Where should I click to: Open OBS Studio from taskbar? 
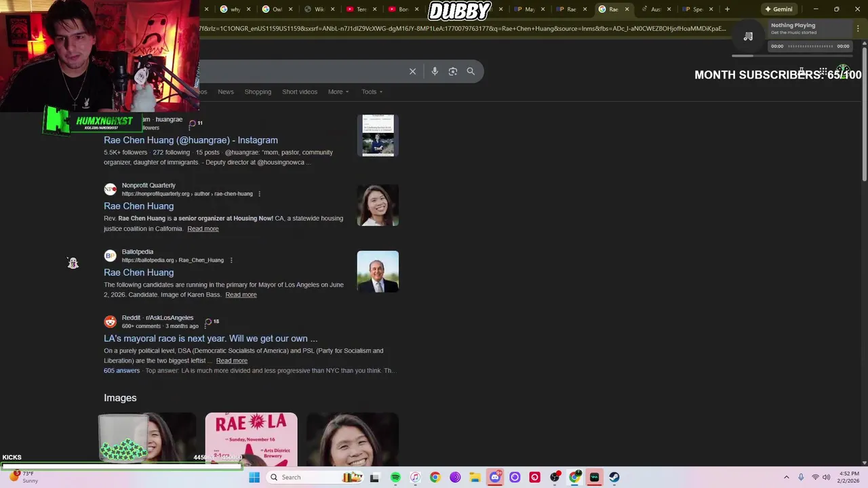pyautogui.click(x=555, y=477)
